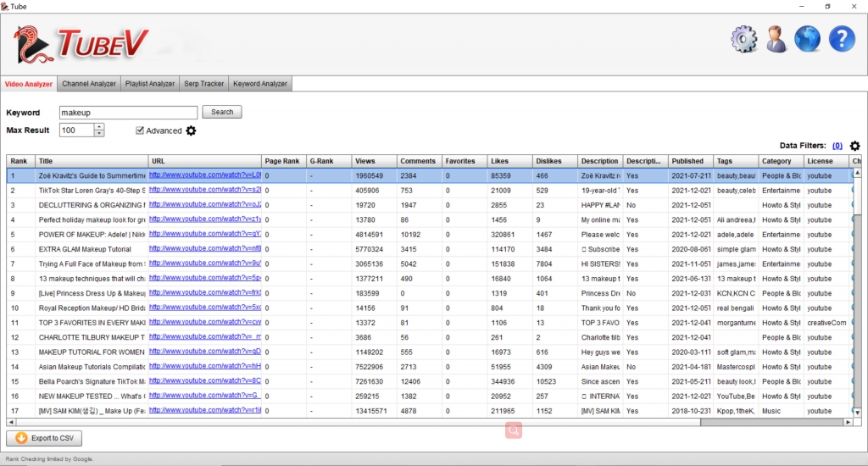
Task: Select row 'NEW MAKEUP TESTED ... What's'
Action: point(429,397)
